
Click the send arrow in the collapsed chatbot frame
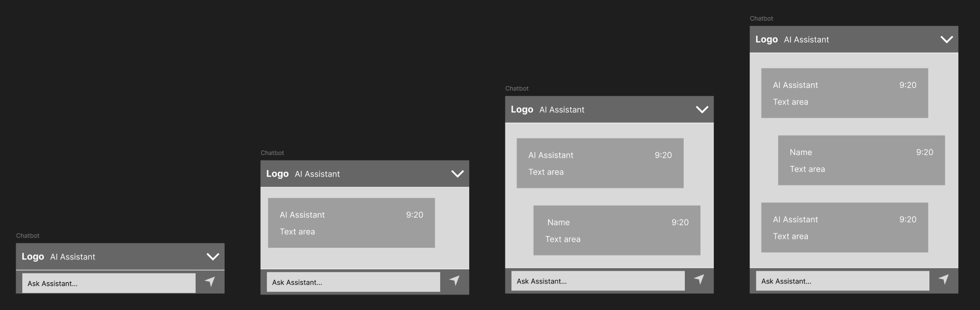click(x=210, y=282)
